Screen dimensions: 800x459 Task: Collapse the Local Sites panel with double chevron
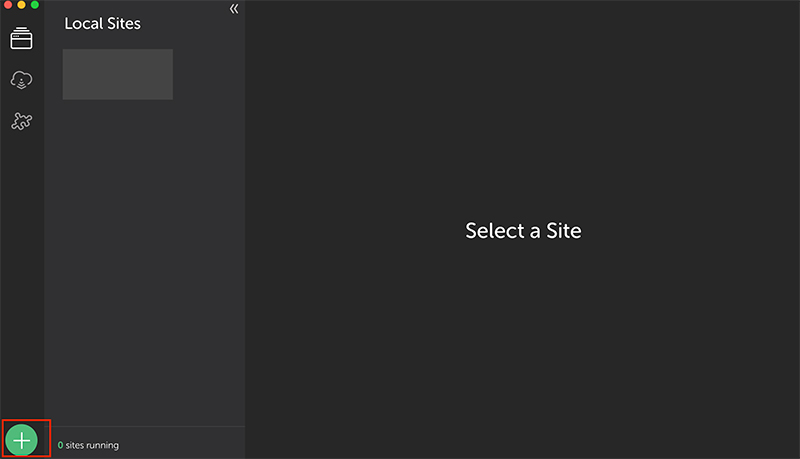click(x=234, y=9)
